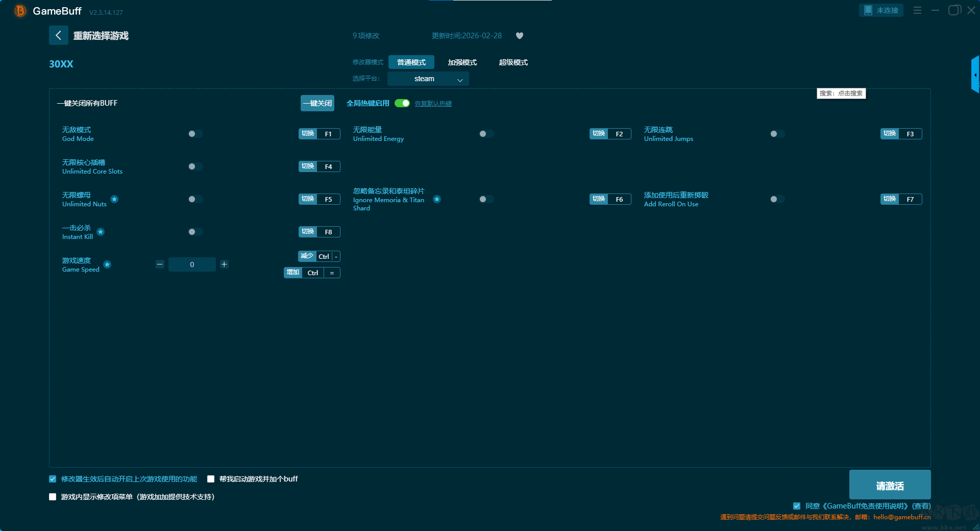This screenshot has width=980, height=531.
Task: Increase game speed with plus button
Action: point(224,264)
